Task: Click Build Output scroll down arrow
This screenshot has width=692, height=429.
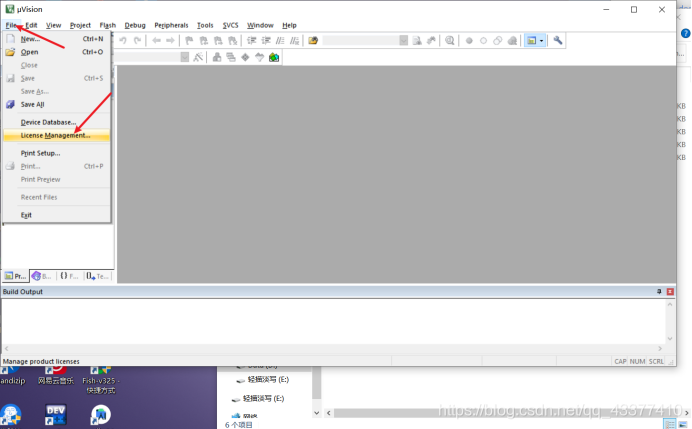Action: click(x=670, y=339)
